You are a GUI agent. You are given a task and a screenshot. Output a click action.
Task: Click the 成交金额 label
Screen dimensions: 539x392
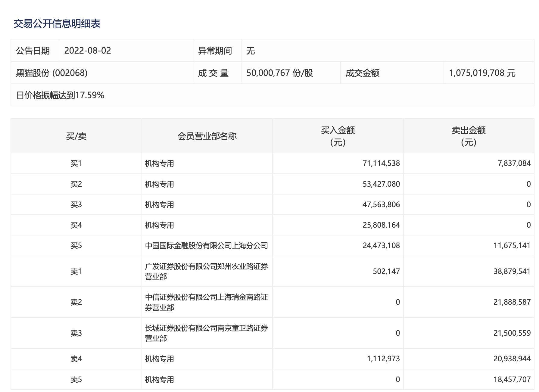click(363, 73)
